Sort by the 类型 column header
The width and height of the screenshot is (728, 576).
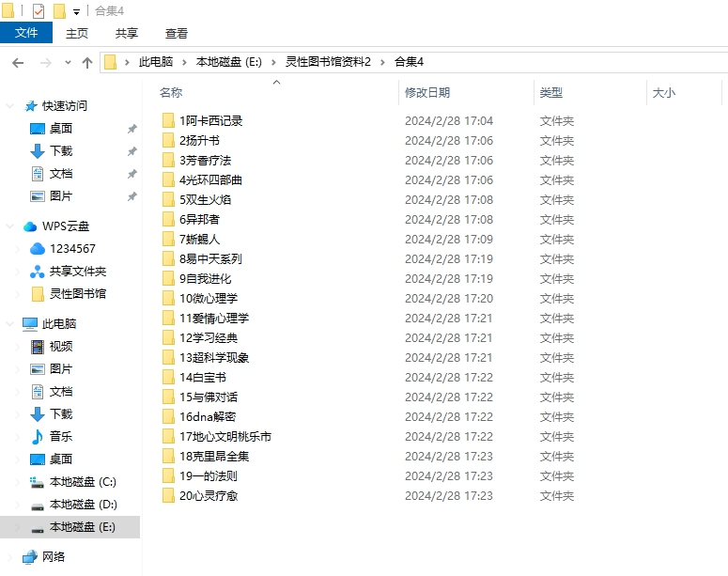551,92
